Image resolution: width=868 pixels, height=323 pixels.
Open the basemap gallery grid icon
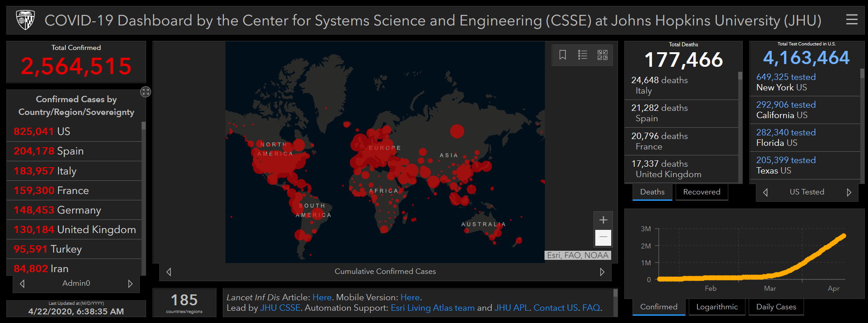603,55
